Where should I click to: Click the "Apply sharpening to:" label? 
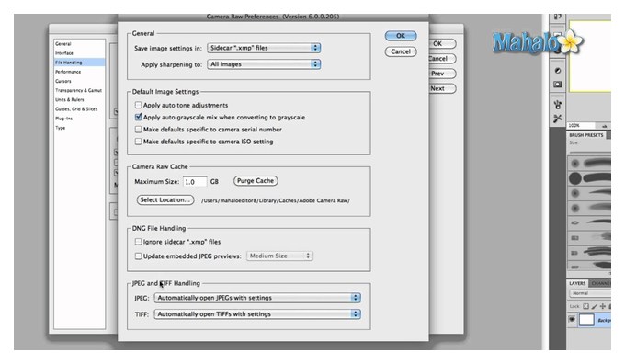coord(171,64)
